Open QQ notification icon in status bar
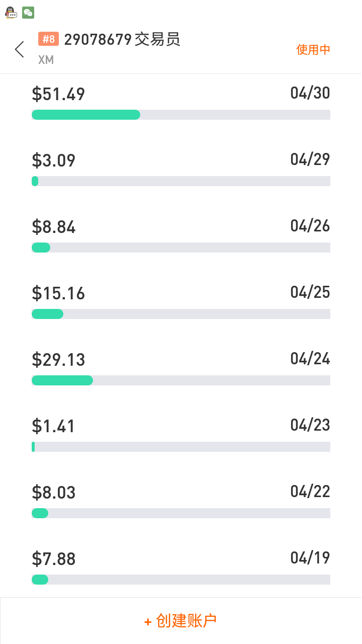The height and width of the screenshot is (644, 362). click(x=11, y=13)
